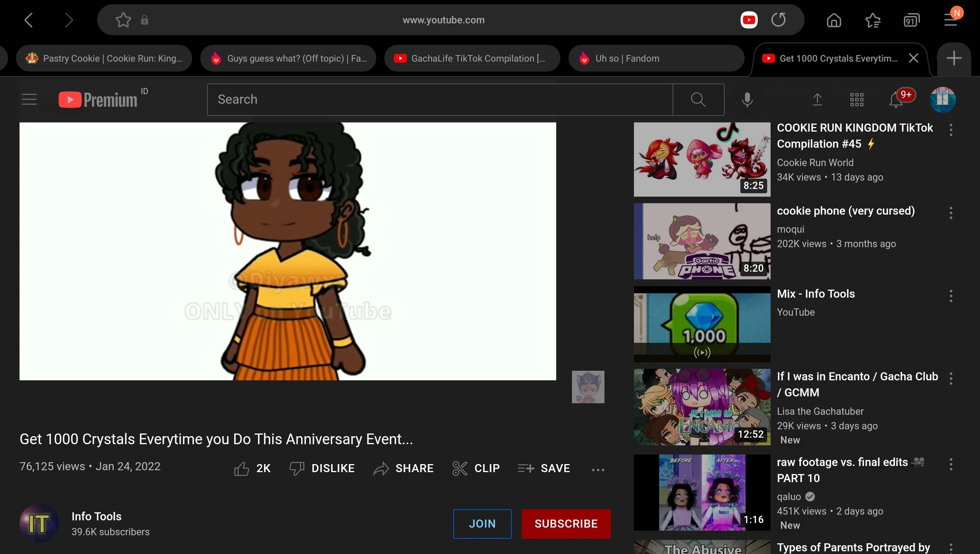Open options menu for cookie phone video
Image resolution: width=980 pixels, height=554 pixels.
[x=951, y=213]
